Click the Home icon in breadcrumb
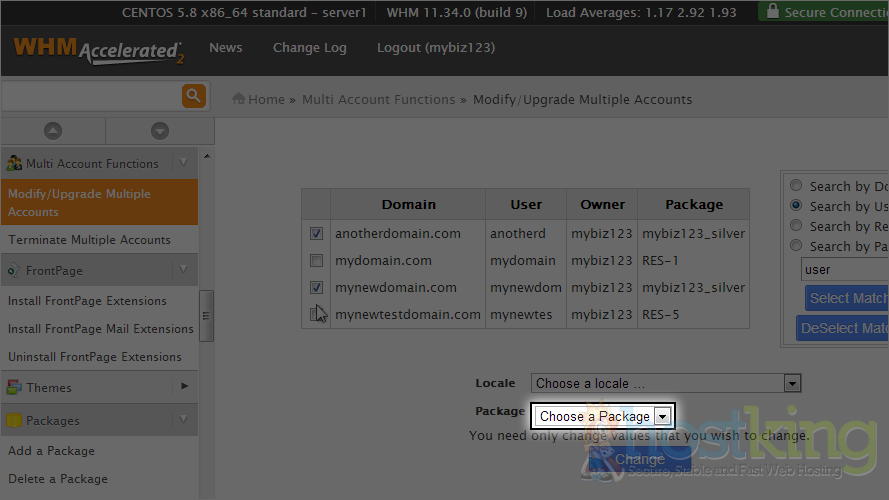The height and width of the screenshot is (500, 889). click(239, 99)
